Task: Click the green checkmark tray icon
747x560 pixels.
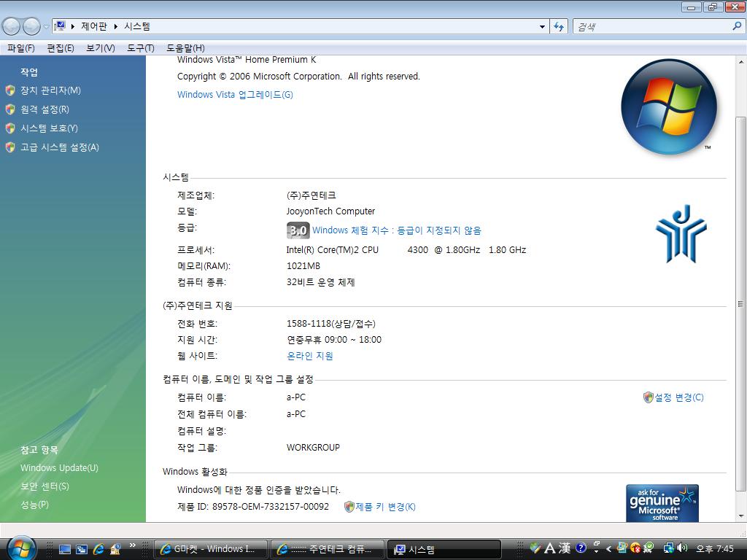Action: pyautogui.click(x=649, y=548)
